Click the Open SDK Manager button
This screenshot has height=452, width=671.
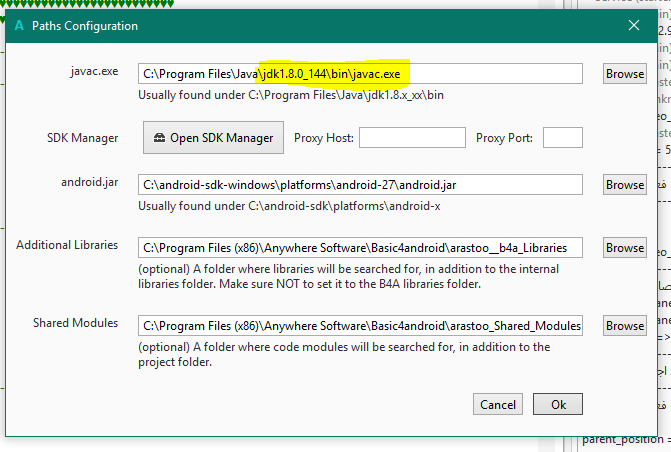point(214,138)
